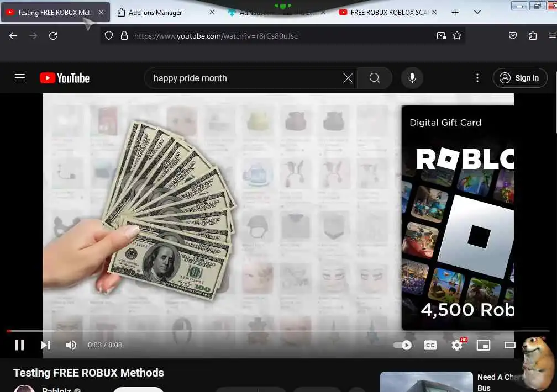557x392 pixels.
Task: Open picture-in-picture from the address bar icon
Action: pos(441,35)
